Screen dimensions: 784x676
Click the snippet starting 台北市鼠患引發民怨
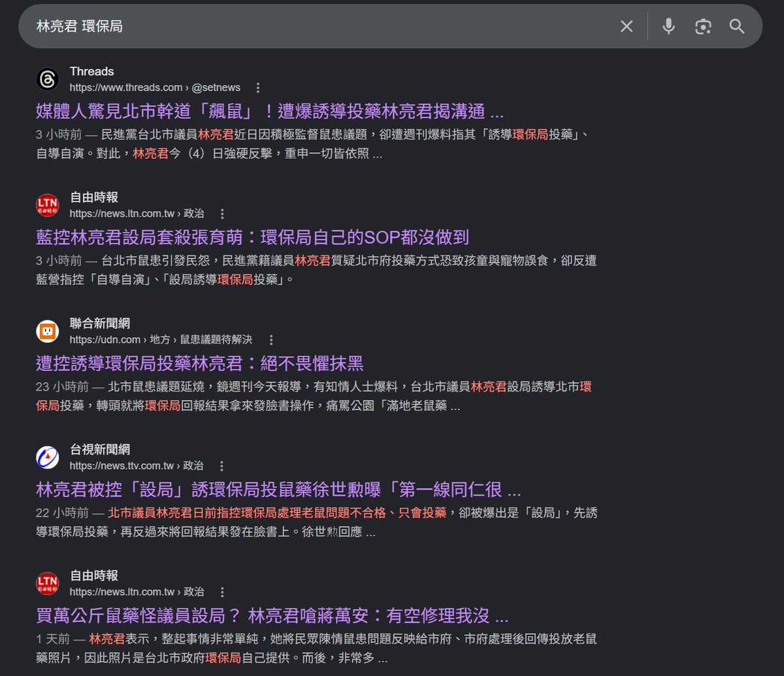pos(316,270)
